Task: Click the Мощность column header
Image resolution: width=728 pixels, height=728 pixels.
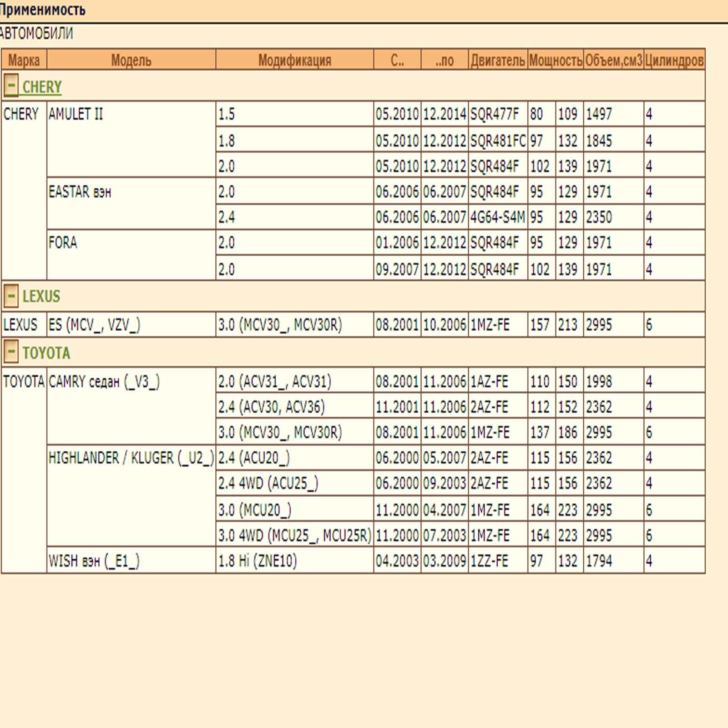Action: [x=556, y=60]
